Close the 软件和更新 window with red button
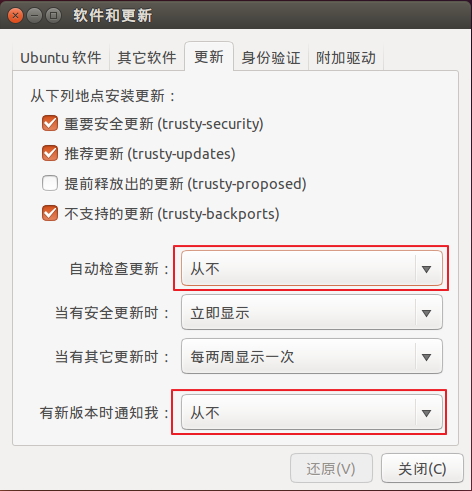472x491 pixels. pyautogui.click(x=15, y=16)
